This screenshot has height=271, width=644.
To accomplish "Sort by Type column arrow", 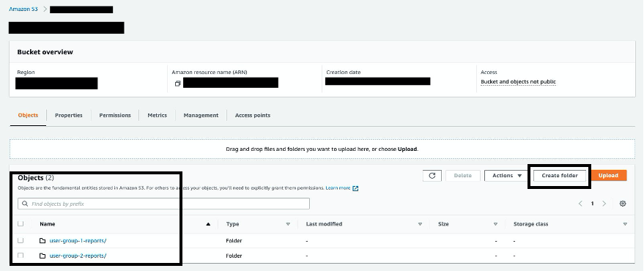I will pos(288,224).
